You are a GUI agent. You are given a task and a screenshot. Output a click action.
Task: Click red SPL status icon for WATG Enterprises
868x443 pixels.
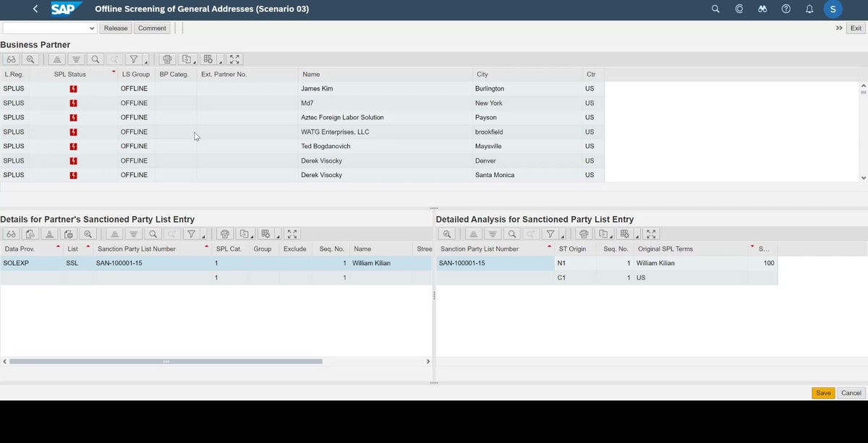(x=74, y=132)
